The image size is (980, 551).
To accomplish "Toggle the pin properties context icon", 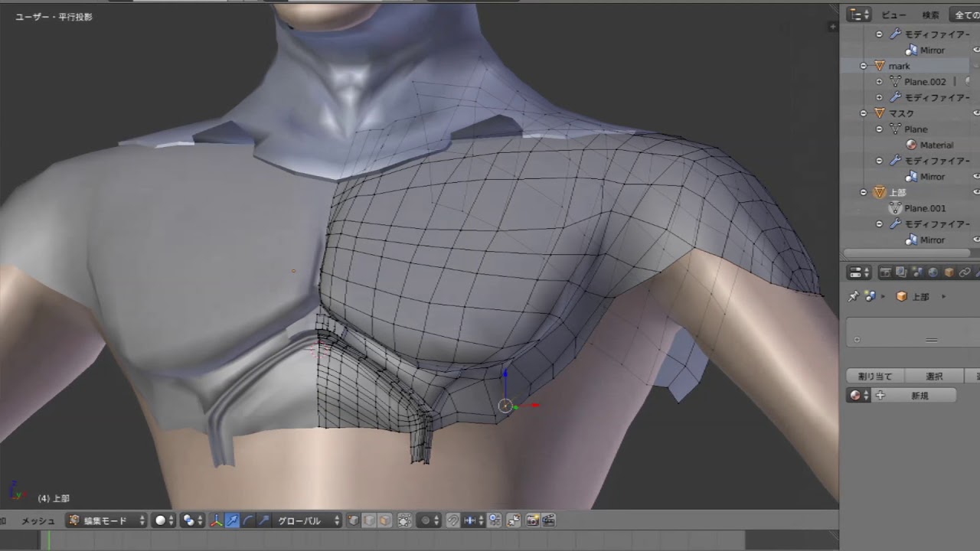I will pos(854,296).
